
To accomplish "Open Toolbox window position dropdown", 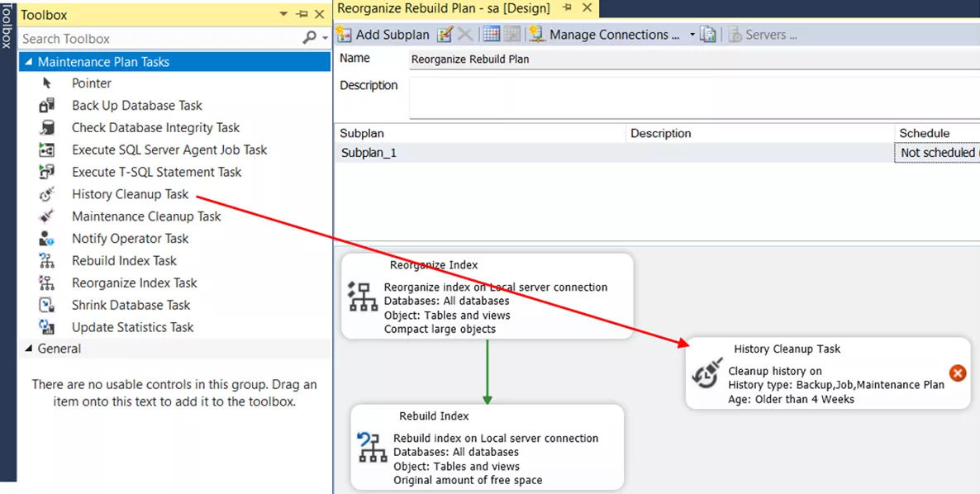I will 283,14.
